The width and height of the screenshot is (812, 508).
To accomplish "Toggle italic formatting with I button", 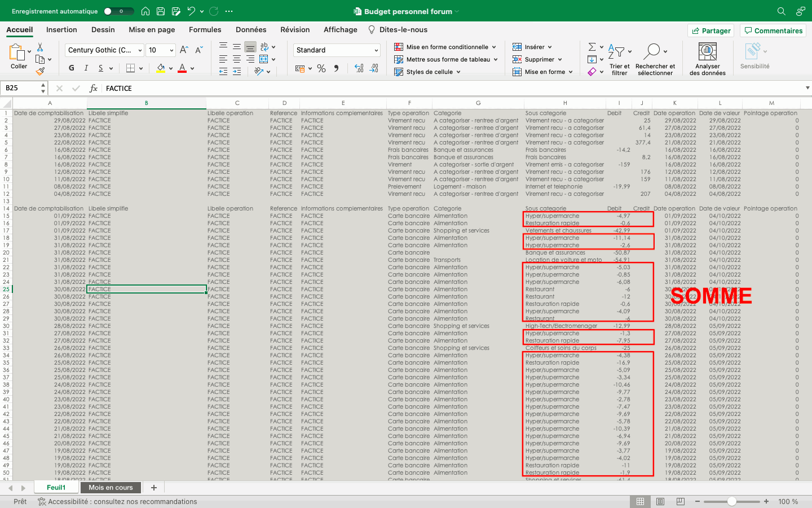I will [86, 68].
